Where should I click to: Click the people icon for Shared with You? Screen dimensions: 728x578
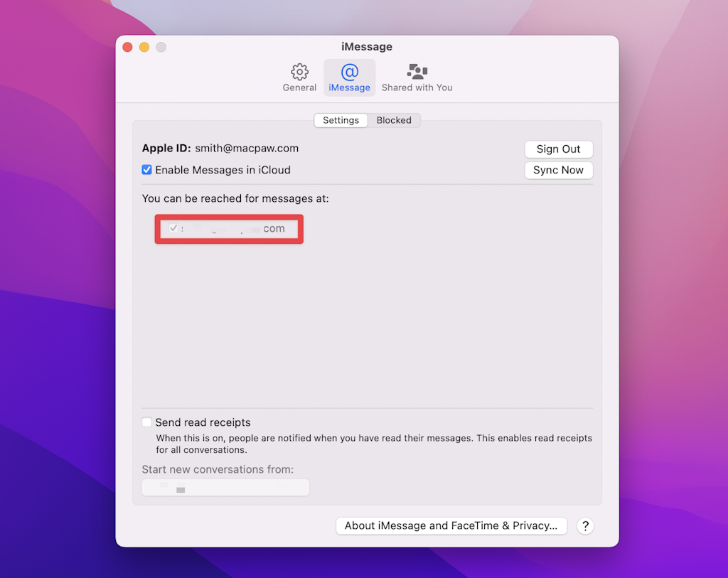pos(417,71)
